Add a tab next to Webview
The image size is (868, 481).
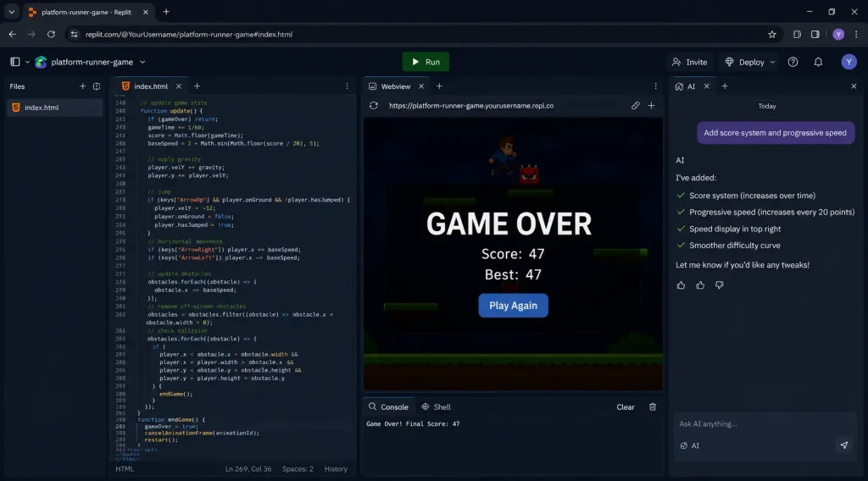tap(439, 86)
